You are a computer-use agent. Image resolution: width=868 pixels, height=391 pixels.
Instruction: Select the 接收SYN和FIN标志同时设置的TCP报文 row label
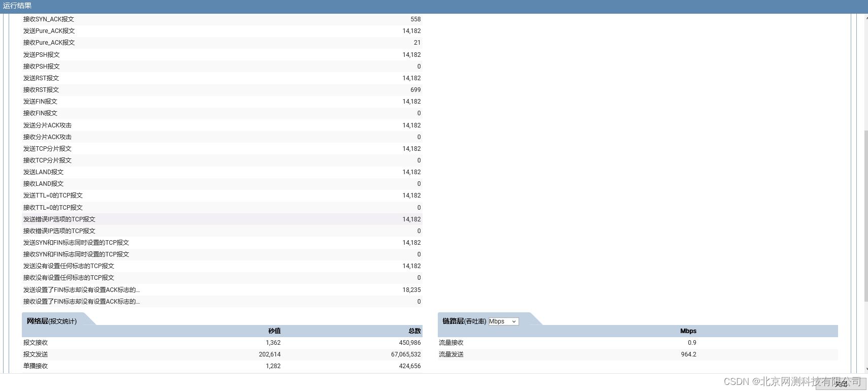pyautogui.click(x=76, y=254)
